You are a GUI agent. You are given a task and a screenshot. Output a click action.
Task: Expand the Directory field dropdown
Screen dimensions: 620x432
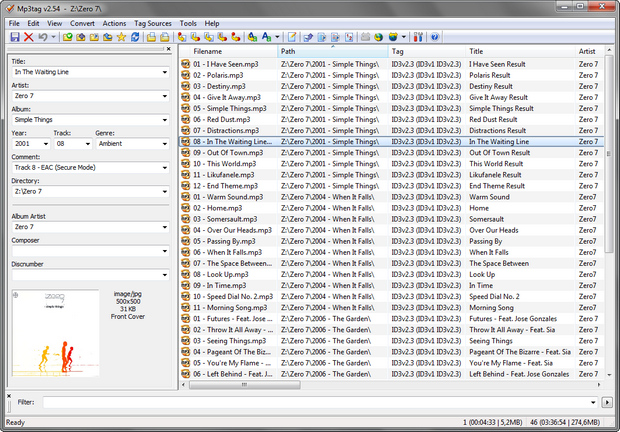[164, 192]
